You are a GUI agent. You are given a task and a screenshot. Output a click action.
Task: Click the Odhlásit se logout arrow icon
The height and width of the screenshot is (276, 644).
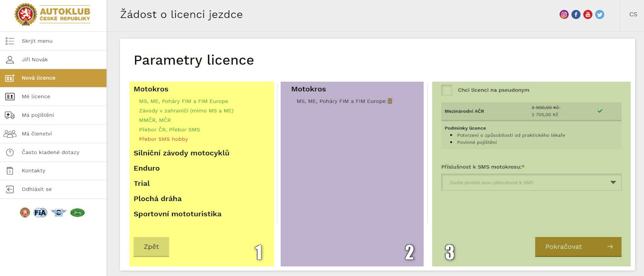(10, 189)
